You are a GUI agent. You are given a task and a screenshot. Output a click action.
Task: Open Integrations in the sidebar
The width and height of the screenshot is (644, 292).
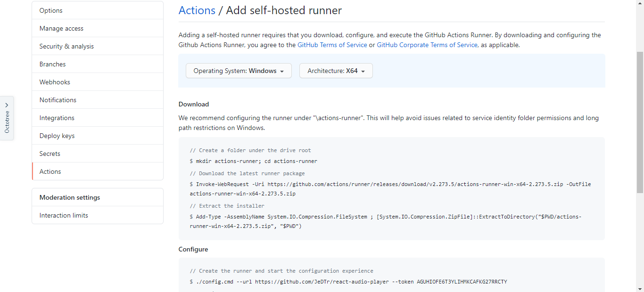[x=57, y=118]
